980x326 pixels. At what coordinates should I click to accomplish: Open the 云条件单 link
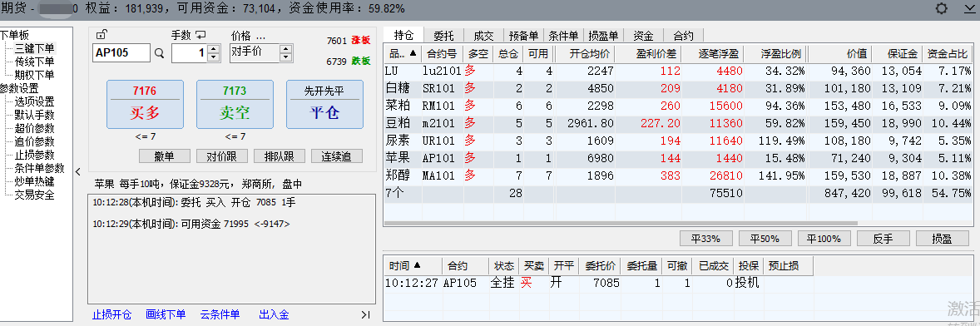point(220,314)
